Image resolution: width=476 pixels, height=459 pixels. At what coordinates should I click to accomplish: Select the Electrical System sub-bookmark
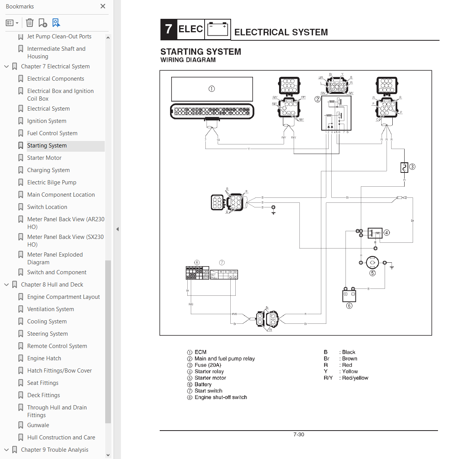click(48, 109)
